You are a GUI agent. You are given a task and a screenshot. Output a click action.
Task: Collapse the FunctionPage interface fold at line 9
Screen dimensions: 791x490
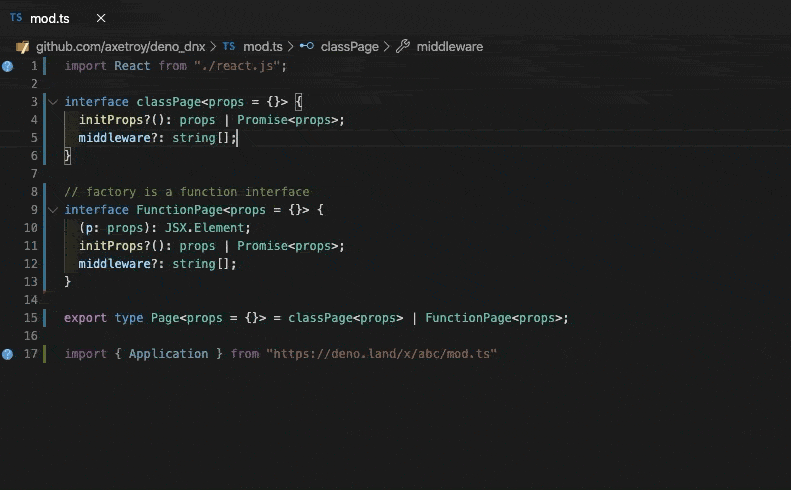pos(53,210)
